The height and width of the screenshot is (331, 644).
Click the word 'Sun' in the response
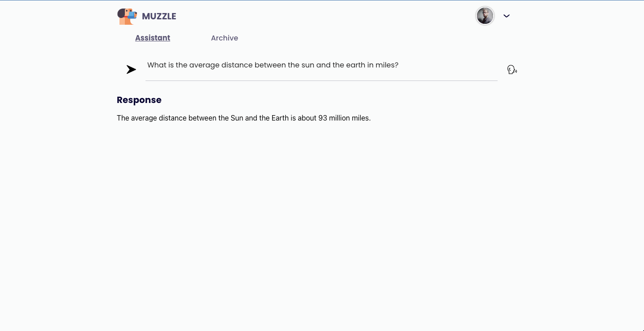click(237, 118)
